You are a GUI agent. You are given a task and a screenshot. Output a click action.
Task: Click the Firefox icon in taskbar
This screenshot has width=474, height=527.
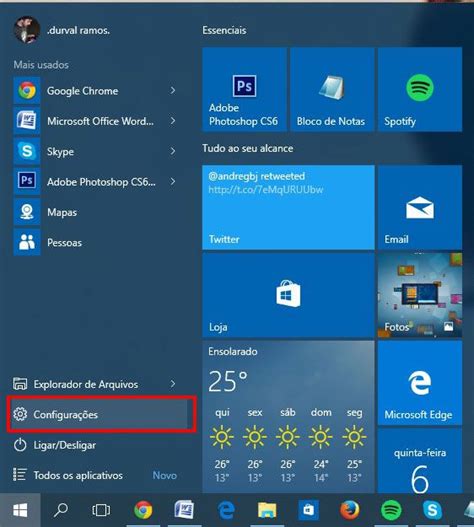(x=350, y=510)
